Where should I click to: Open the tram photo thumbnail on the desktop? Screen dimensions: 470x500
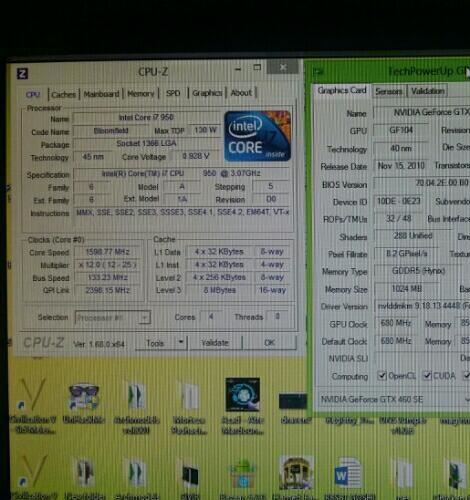296,473
